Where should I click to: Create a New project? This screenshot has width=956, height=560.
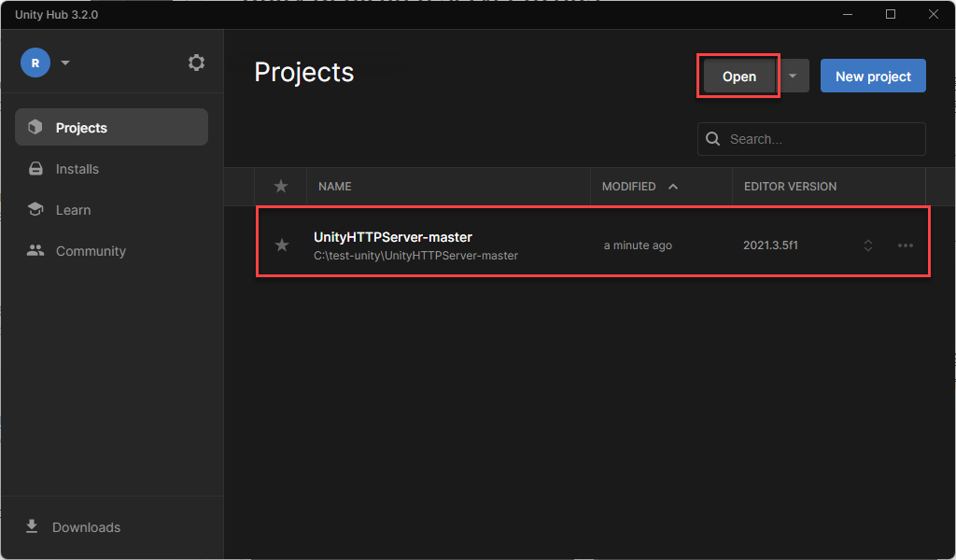coord(873,77)
